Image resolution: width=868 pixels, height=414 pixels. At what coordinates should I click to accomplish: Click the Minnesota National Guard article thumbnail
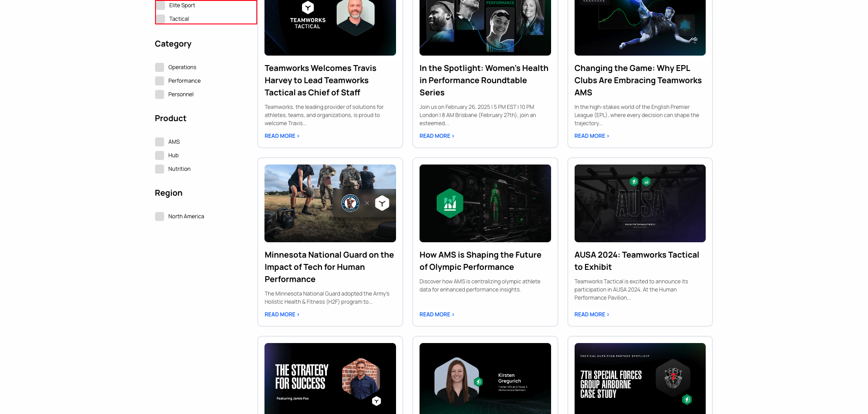pos(330,203)
